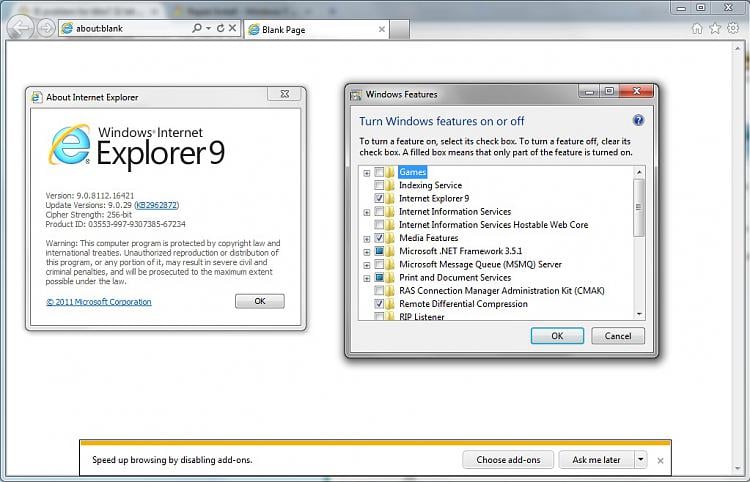Refresh the page with the reload icon

coord(221,28)
